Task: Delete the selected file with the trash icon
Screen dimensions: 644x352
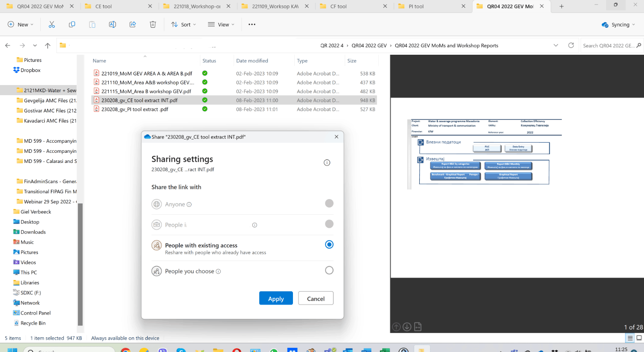Action: pyautogui.click(x=152, y=24)
